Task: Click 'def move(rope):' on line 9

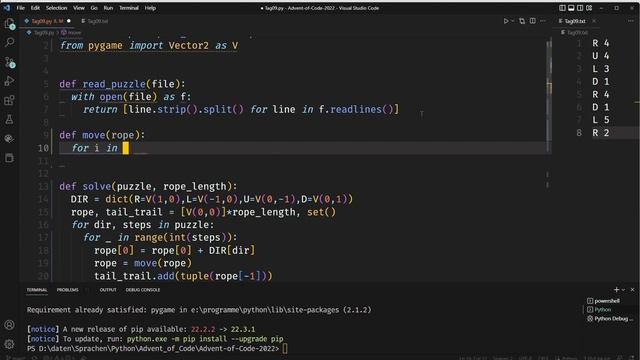Action: pyautogui.click(x=102, y=135)
